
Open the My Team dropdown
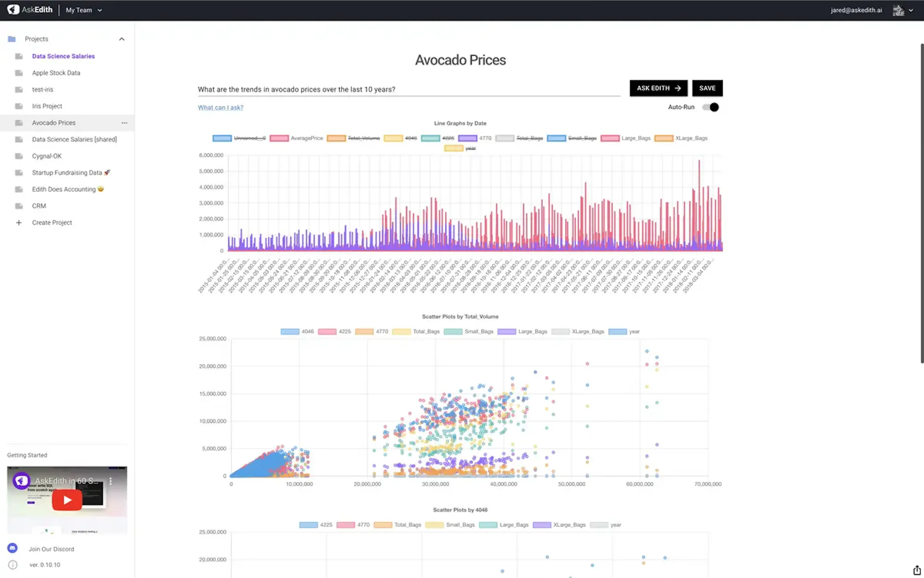[84, 10]
